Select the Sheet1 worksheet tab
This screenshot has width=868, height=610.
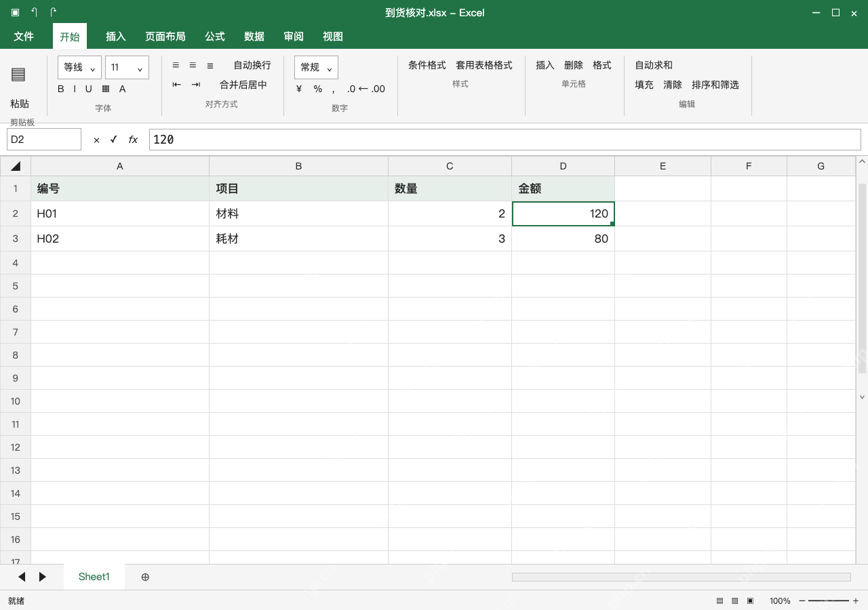94,577
